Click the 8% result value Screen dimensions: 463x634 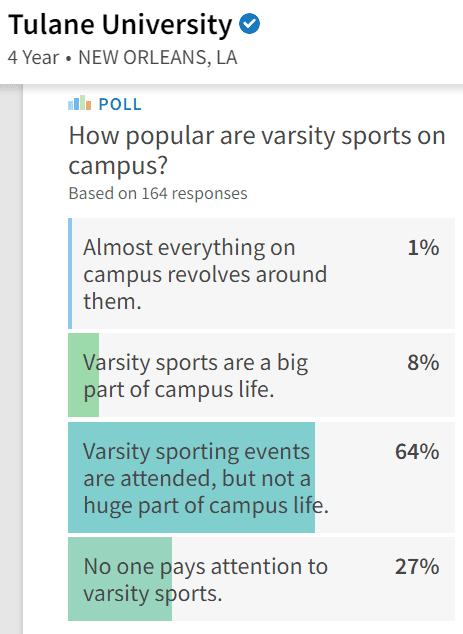(x=423, y=362)
